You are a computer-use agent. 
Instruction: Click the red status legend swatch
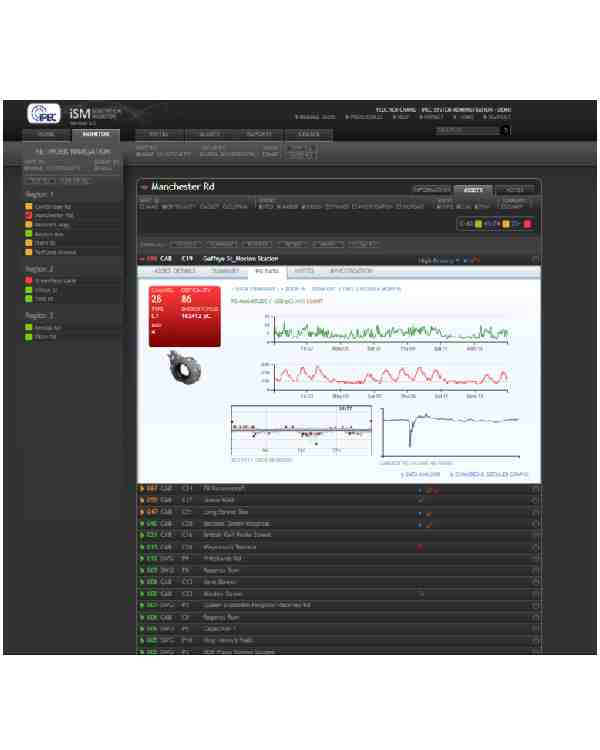tap(527, 224)
